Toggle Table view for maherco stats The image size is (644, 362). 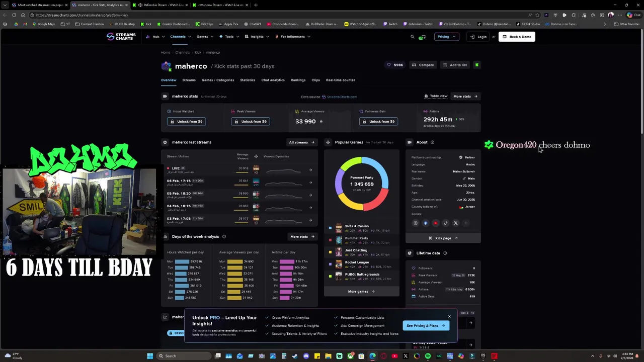[x=436, y=96]
